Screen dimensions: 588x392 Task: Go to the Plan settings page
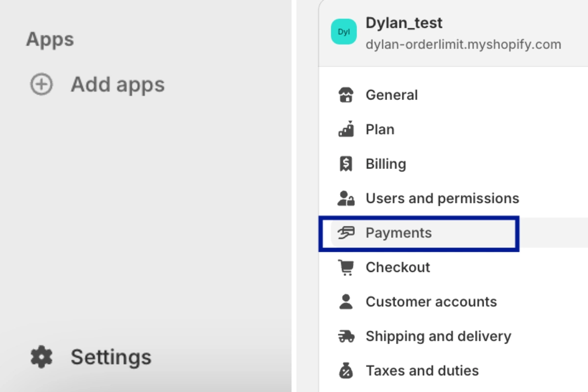[x=380, y=129]
